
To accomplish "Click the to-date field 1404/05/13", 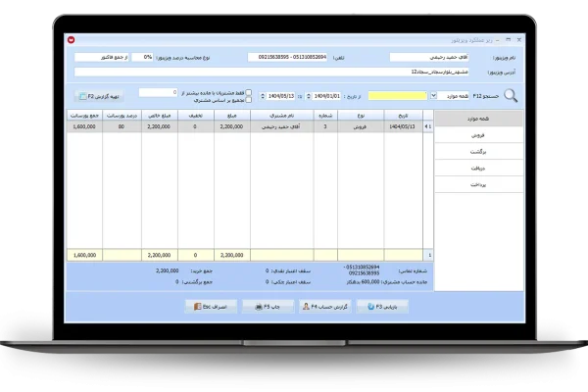I will [x=281, y=96].
